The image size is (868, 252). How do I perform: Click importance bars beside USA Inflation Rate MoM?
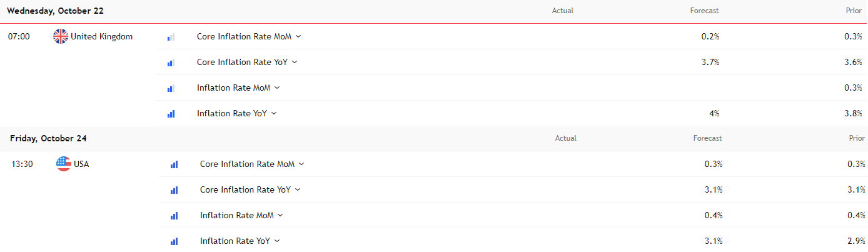click(174, 216)
